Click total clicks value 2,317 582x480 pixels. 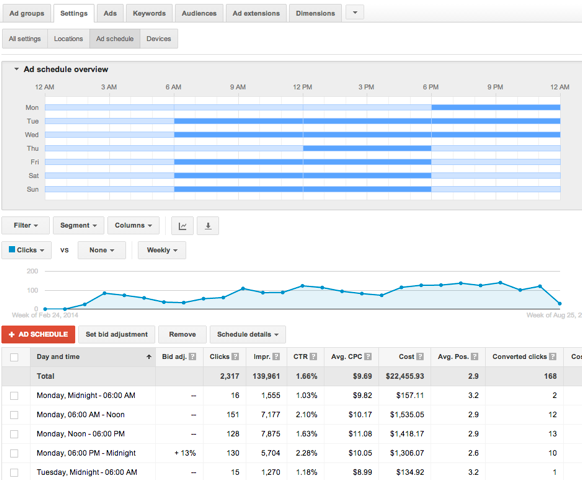[x=229, y=376]
